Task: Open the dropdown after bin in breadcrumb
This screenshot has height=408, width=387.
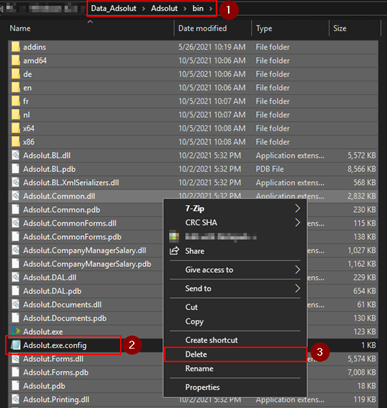Action: click(211, 8)
